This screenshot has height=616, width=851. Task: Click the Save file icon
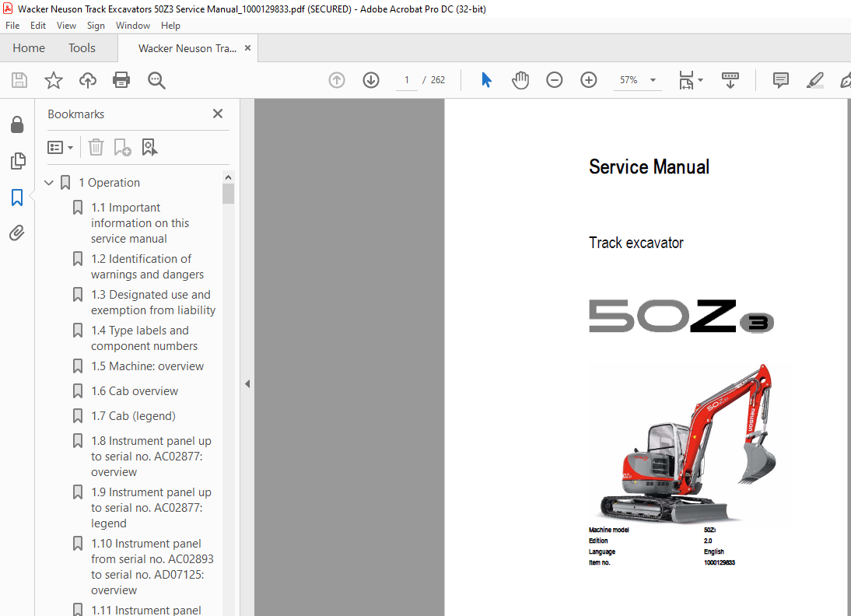pos(19,80)
